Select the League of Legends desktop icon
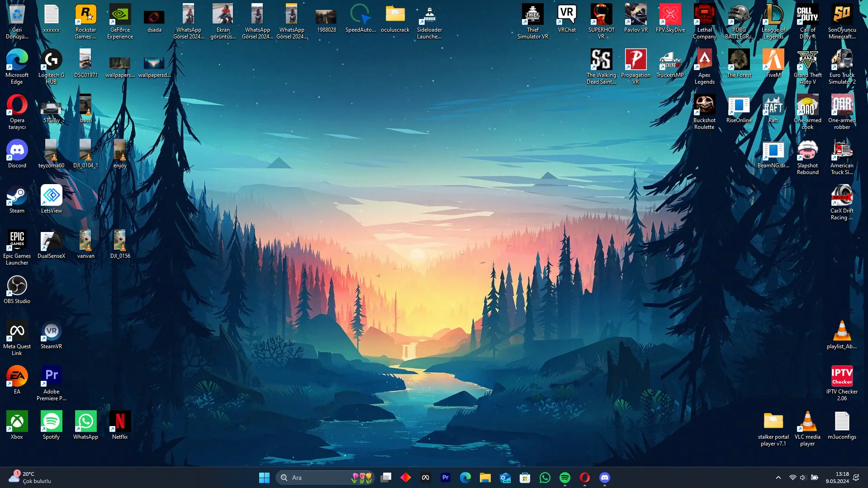The width and height of the screenshot is (868, 488). [x=773, y=21]
